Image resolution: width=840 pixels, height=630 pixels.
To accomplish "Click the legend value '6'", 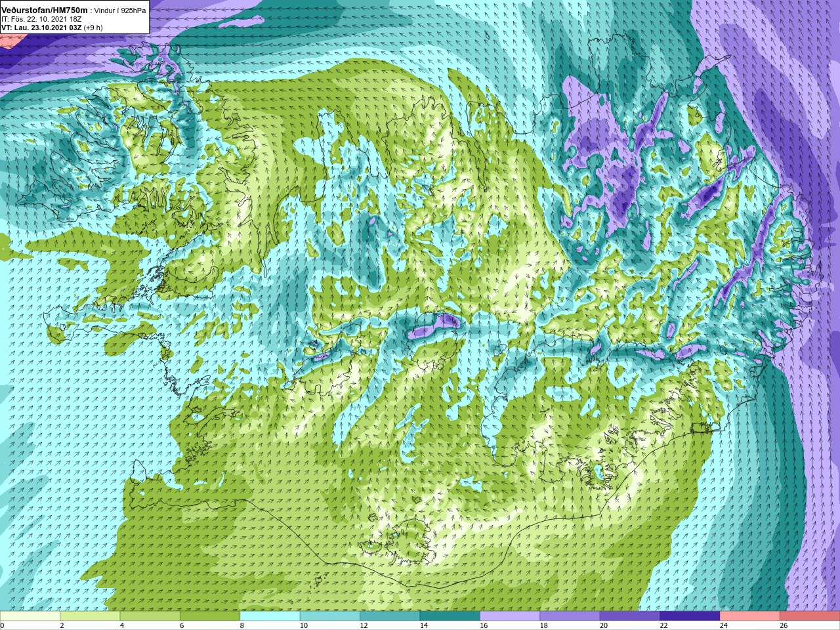I will pos(182,625).
